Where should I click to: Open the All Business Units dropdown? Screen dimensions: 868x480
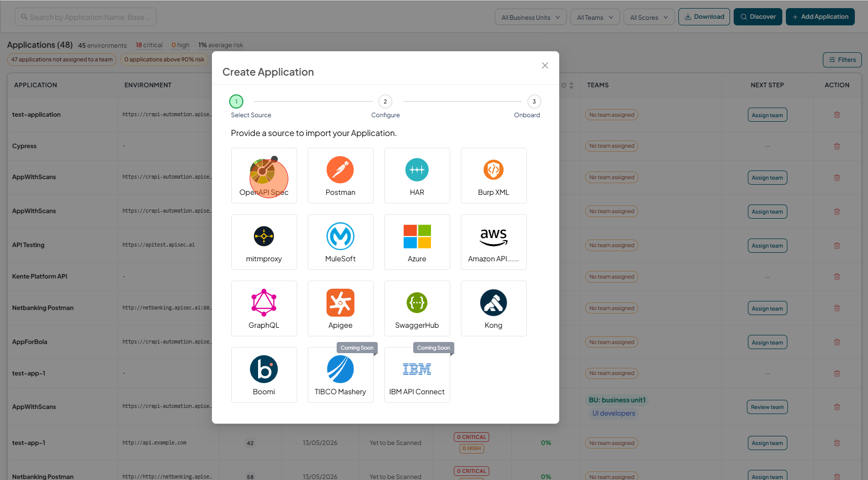coord(531,17)
